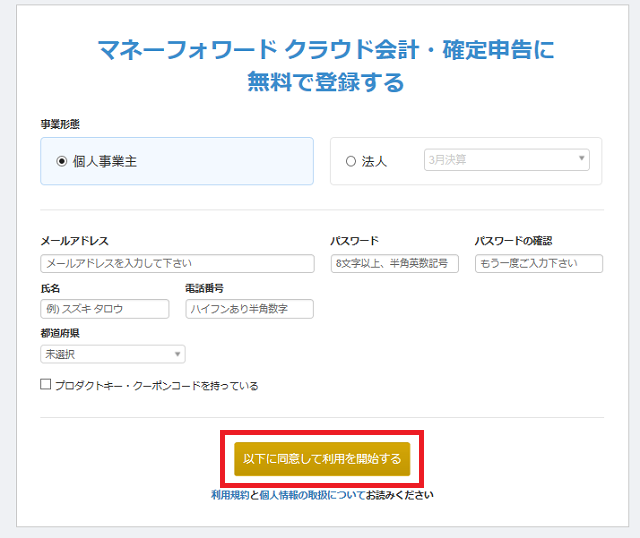Click the パスワード input field
This screenshot has height=538, width=640.
394,263
